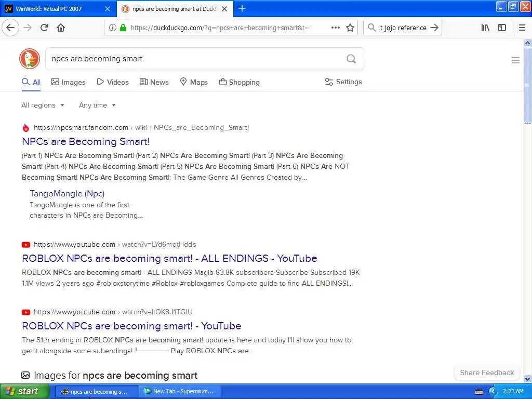This screenshot has width=532, height=399.
Task: Switch to Shopping results tab
Action: (239, 82)
